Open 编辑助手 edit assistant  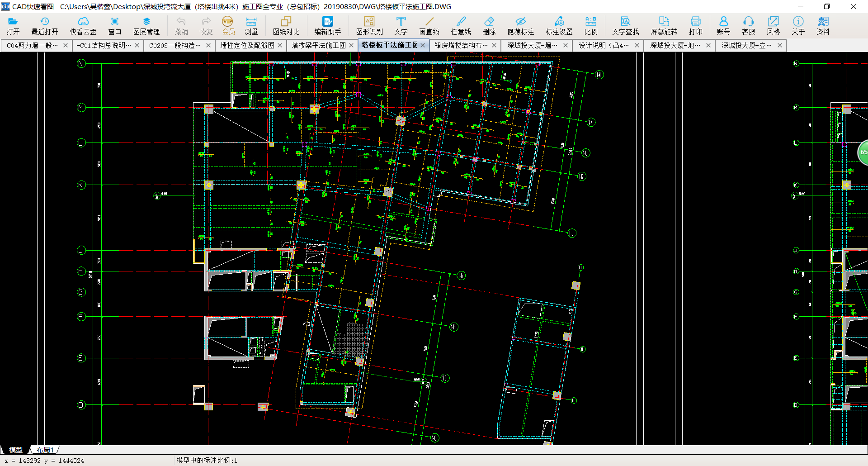point(328,26)
